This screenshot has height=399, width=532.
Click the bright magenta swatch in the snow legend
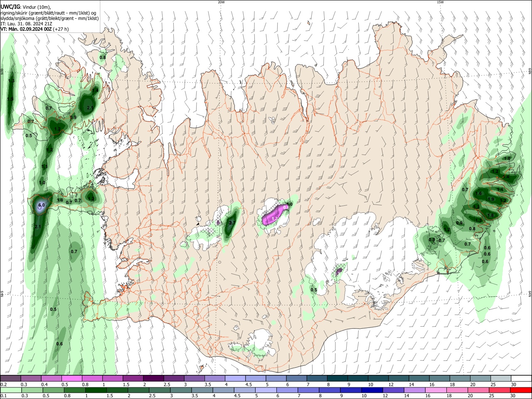[x=71, y=379]
